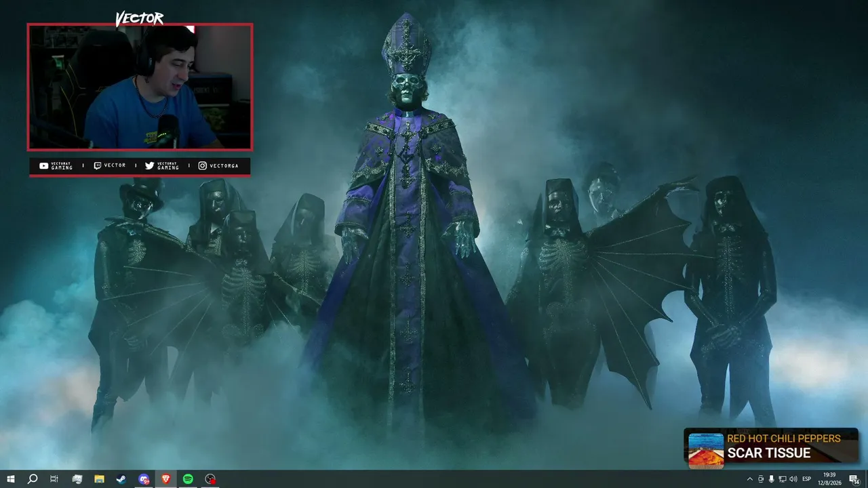Open taskbar Search magnifier
Screen dimensions: 868x488
[x=32, y=479]
